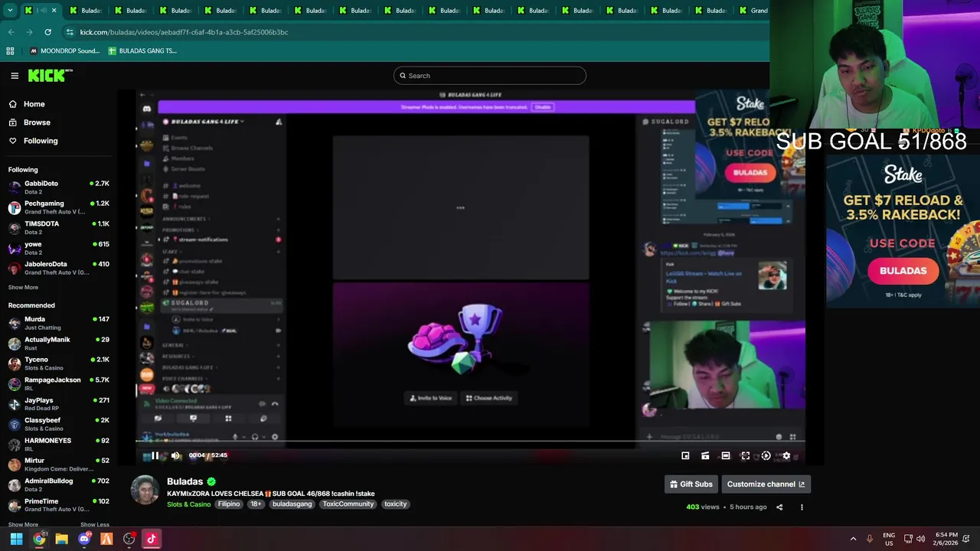Open Discord from the taskbar
980x551 pixels.
(x=84, y=539)
